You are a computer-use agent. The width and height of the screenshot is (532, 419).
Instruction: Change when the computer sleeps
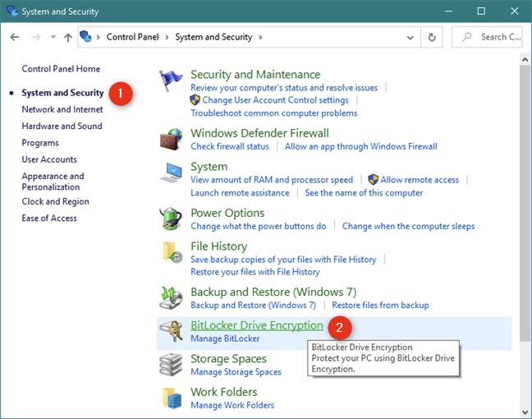(409, 226)
